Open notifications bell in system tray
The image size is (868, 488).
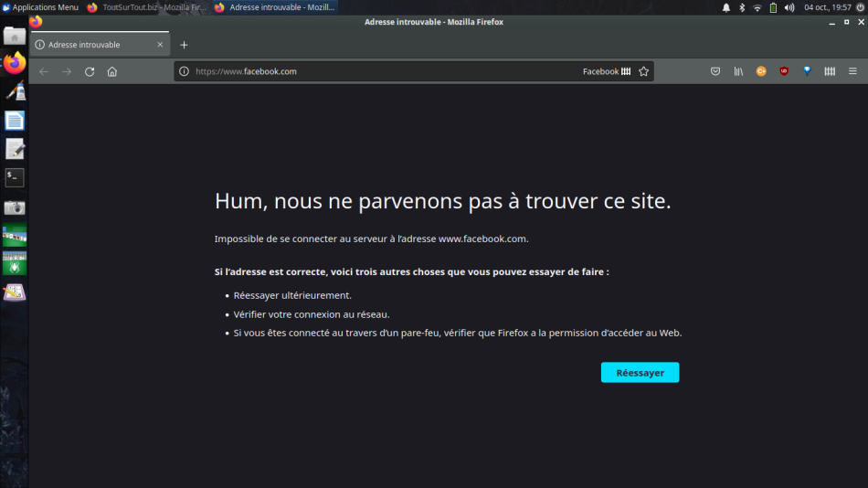[726, 7]
